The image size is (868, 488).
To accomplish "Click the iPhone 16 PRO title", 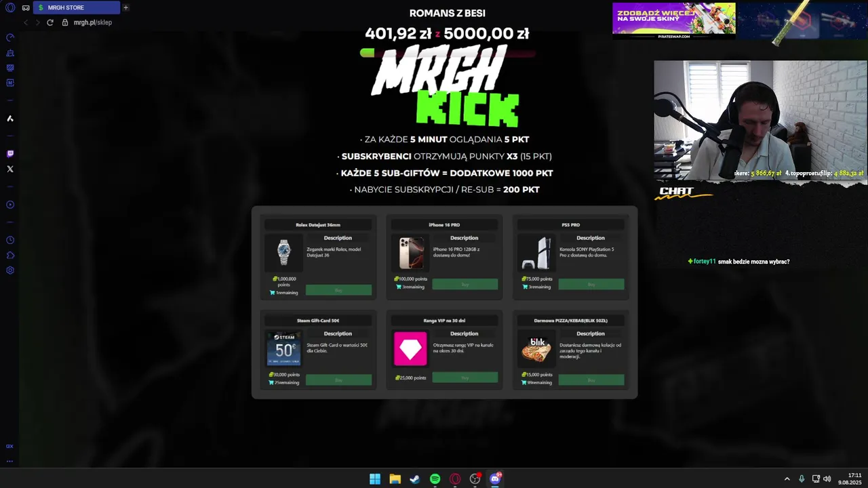I will [444, 225].
